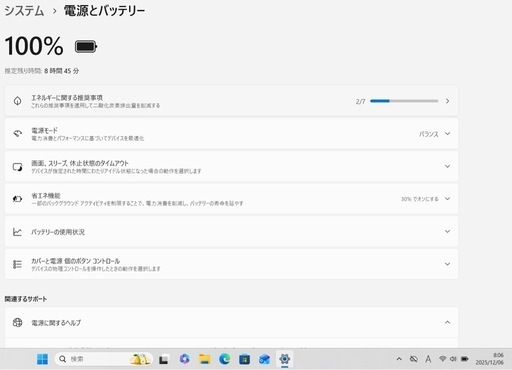This screenshot has height=370, width=512.
Task: Click right arrow on energy recommendations row
Action: [x=447, y=101]
